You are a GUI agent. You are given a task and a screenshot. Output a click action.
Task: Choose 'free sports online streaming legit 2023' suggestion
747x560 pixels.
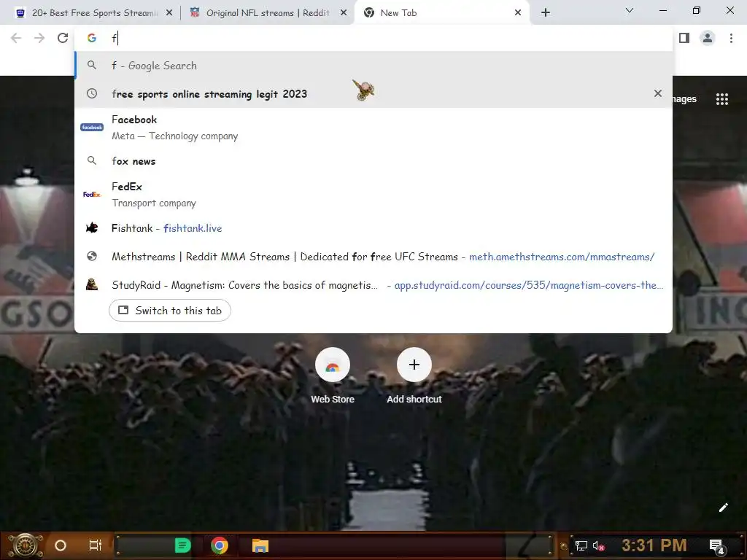(x=373, y=94)
